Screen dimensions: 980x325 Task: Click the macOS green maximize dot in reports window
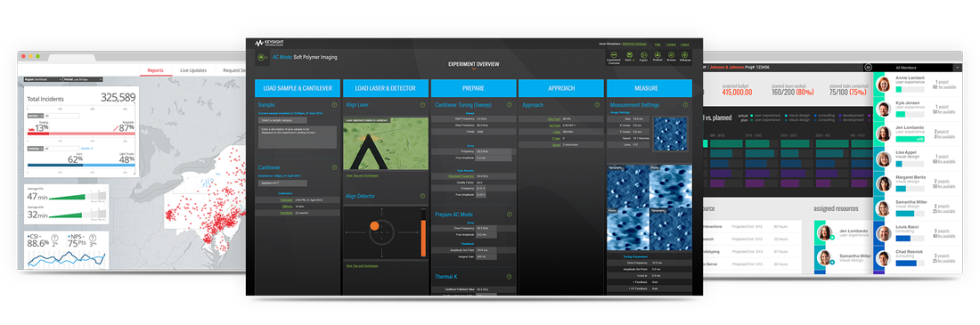pos(37,56)
